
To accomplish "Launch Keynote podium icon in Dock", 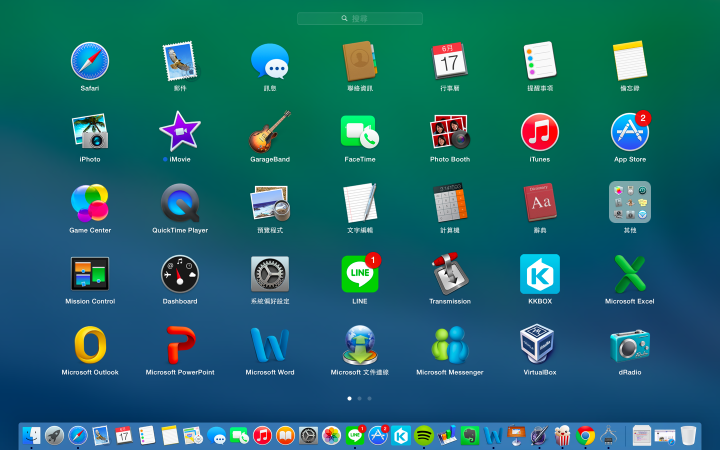I will pyautogui.click(x=516, y=435).
